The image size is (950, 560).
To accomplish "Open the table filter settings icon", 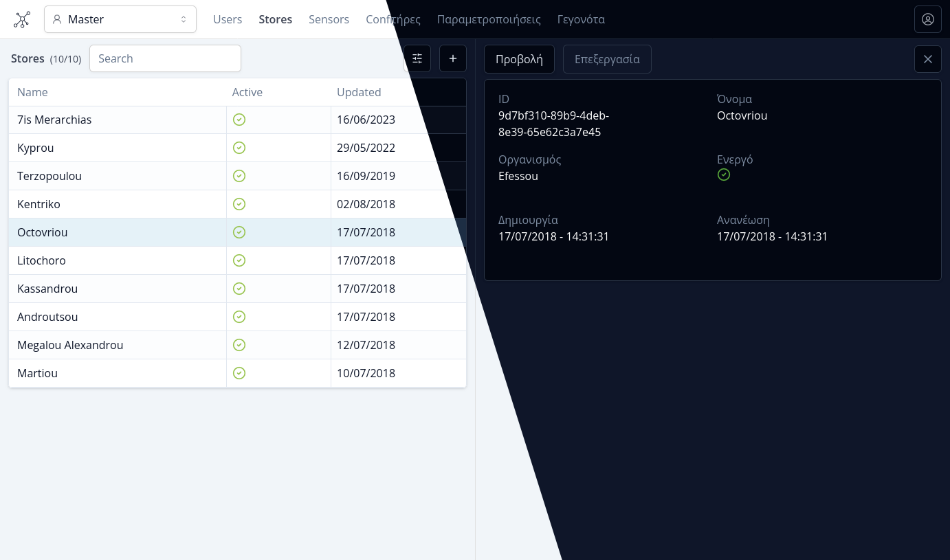I will (417, 58).
